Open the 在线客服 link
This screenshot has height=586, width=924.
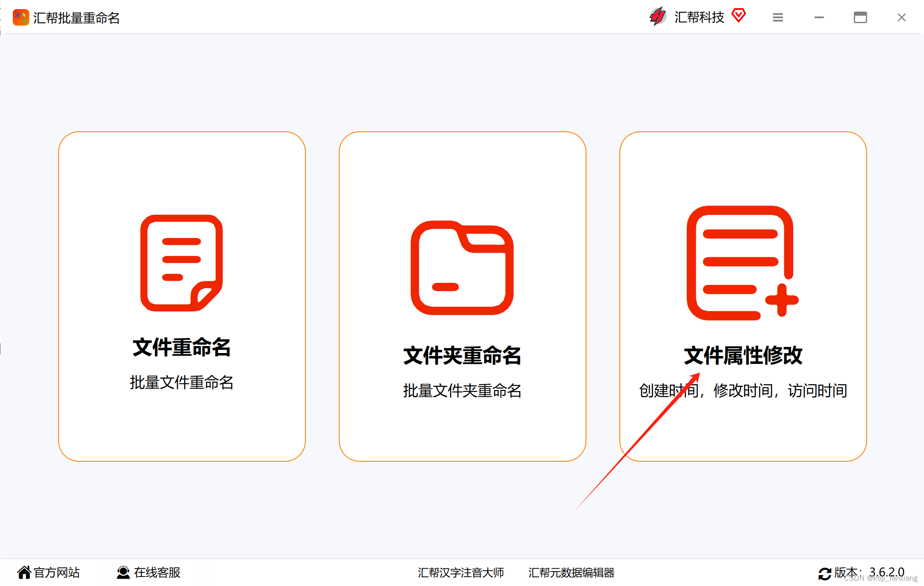[157, 572]
